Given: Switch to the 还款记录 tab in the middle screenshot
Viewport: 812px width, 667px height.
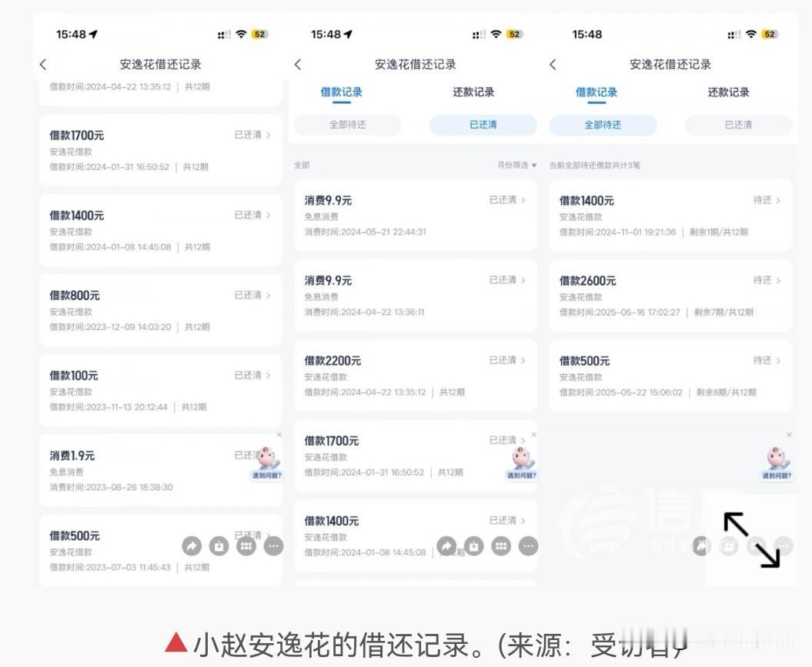Looking at the screenshot, I should [x=473, y=92].
